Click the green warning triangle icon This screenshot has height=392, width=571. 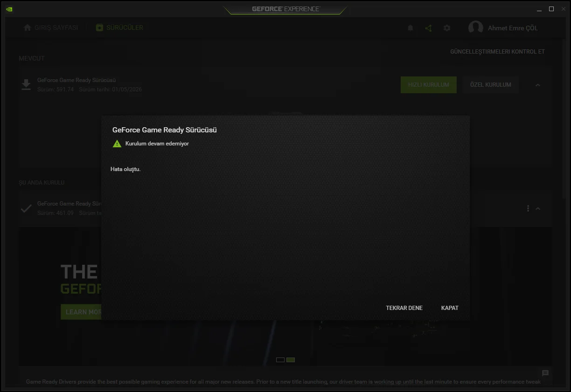(x=117, y=144)
